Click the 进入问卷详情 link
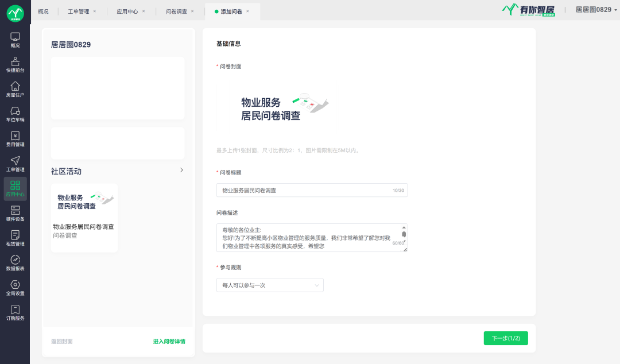 (x=169, y=342)
